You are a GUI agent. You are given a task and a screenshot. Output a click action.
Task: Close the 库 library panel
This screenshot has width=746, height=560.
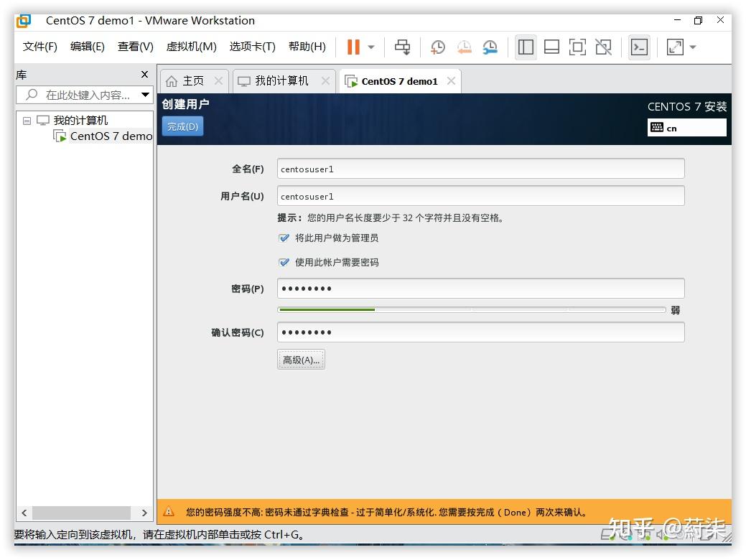click(144, 74)
